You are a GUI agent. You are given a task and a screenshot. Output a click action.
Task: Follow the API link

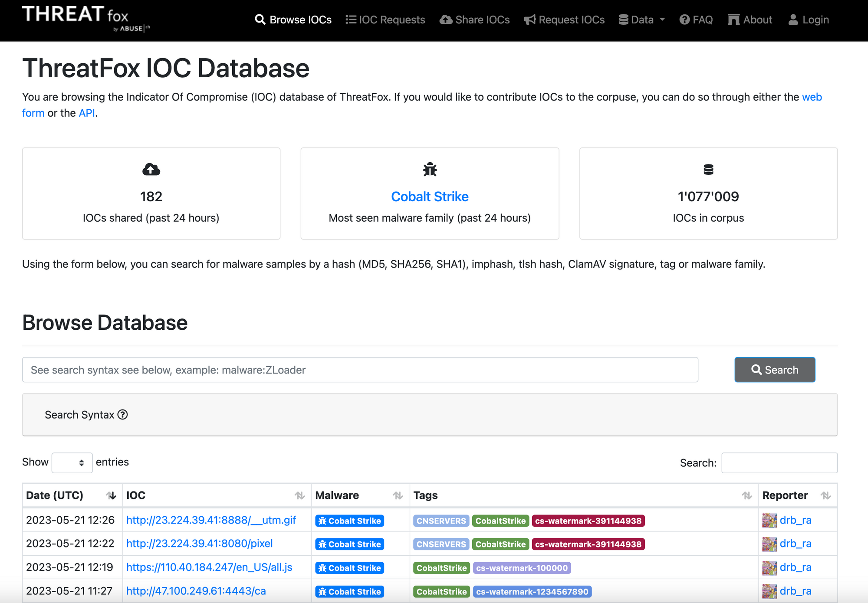tap(87, 113)
